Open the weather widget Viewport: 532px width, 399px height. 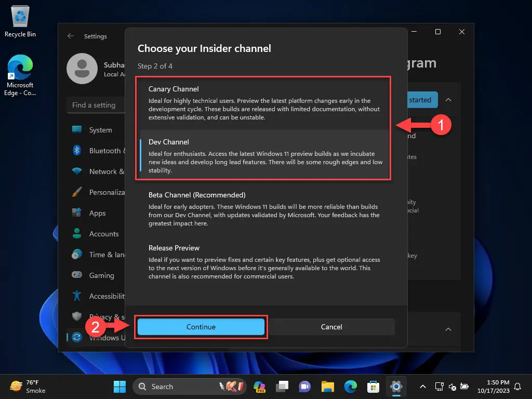point(28,387)
